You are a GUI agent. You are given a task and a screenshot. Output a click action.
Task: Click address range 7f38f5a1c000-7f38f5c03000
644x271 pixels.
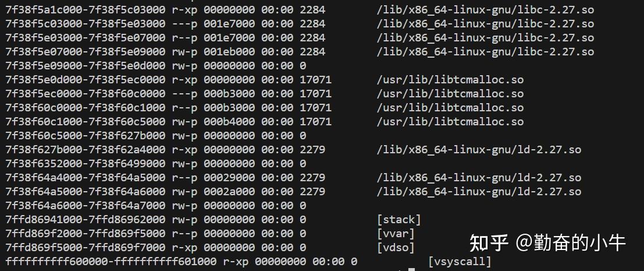(86, 10)
